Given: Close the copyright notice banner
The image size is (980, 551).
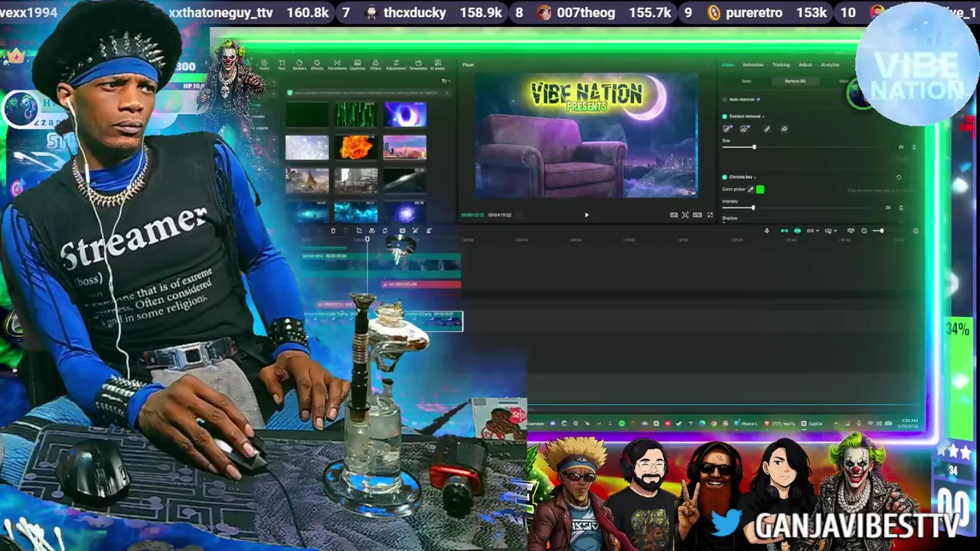Looking at the screenshot, I should pyautogui.click(x=446, y=93).
